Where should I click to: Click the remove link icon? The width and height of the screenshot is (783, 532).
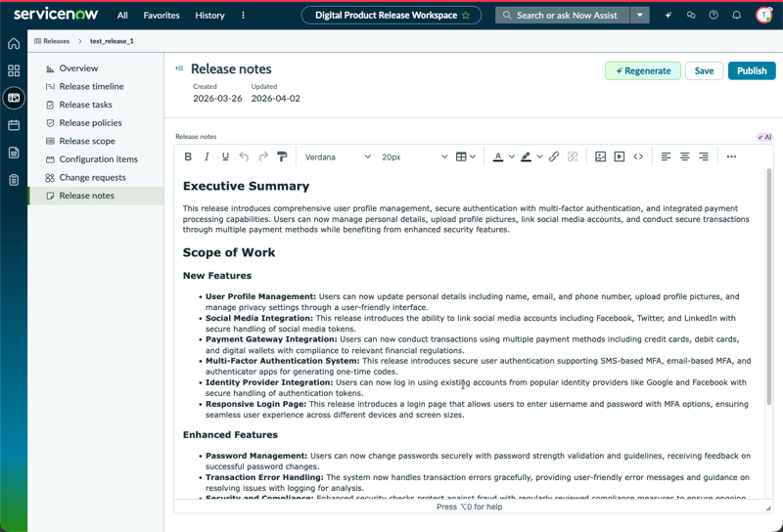573,156
